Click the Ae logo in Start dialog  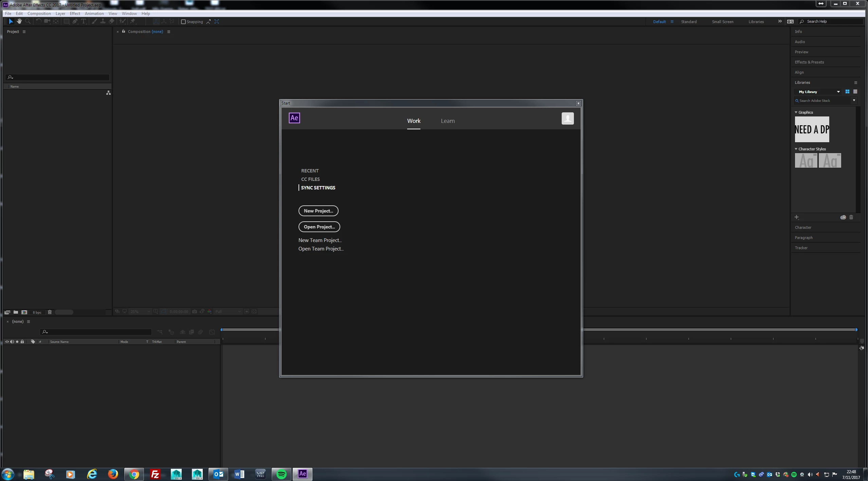point(294,118)
